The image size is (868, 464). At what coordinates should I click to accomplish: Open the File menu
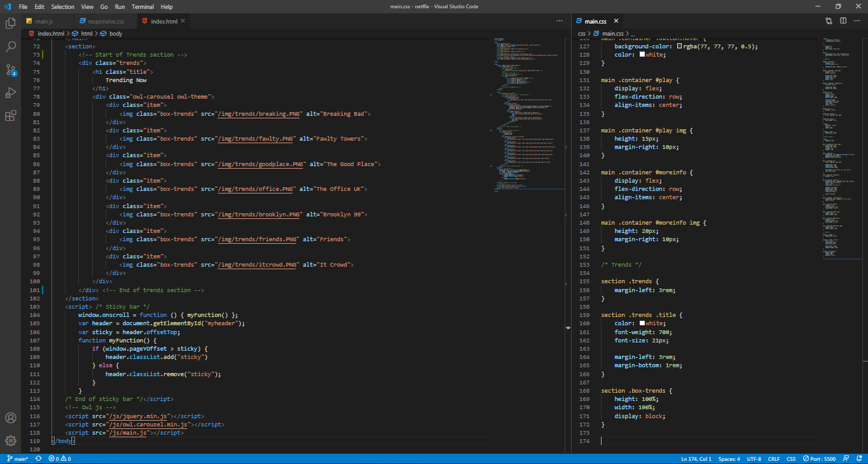click(24, 6)
